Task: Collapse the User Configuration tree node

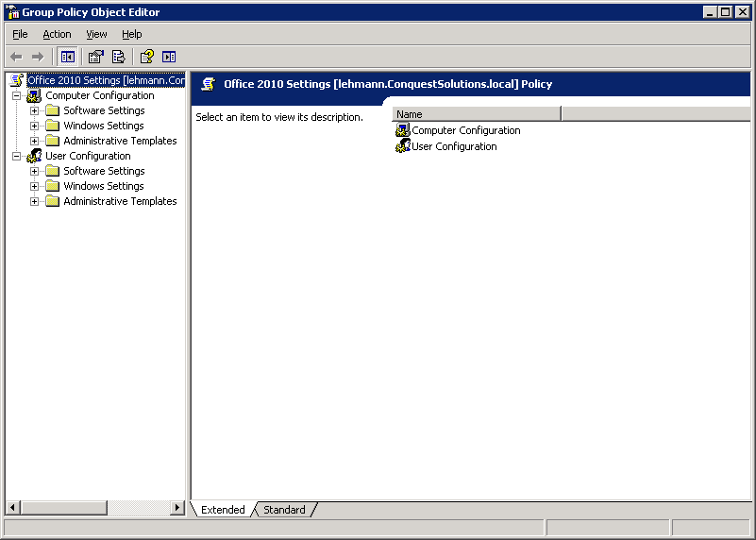Action: tap(16, 156)
